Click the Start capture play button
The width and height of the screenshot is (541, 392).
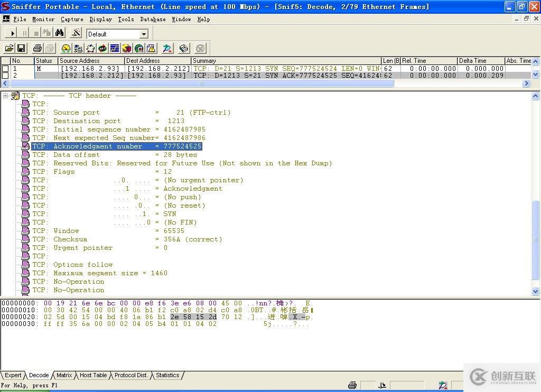click(x=13, y=33)
